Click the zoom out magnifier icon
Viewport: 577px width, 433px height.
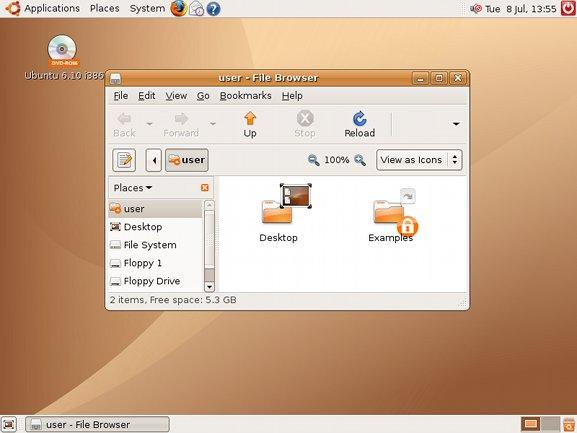(x=313, y=160)
